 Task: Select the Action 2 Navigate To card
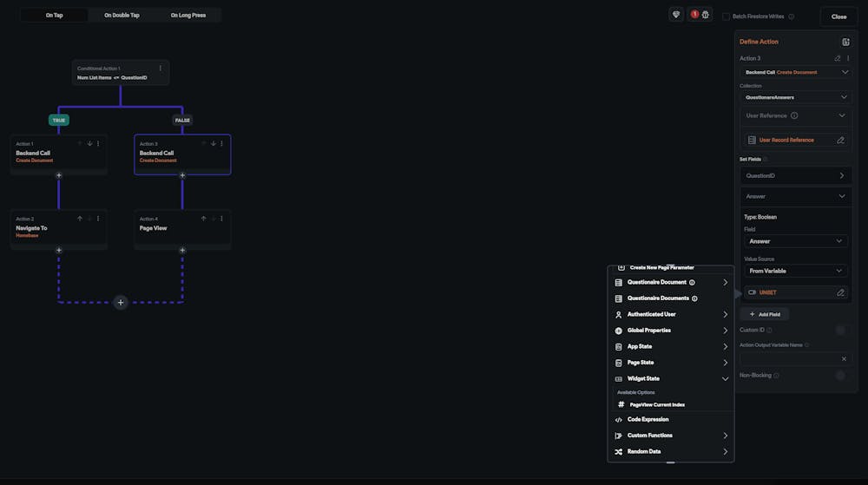pos(59,228)
